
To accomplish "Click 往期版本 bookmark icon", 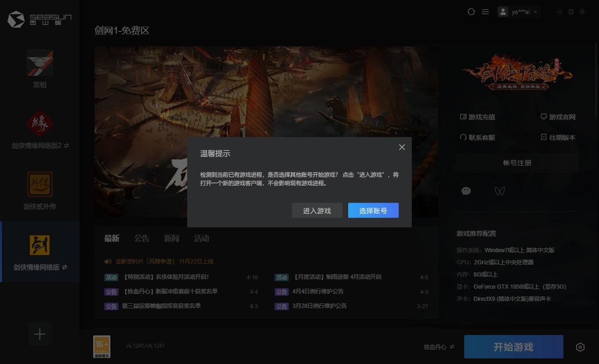I will click(x=543, y=138).
